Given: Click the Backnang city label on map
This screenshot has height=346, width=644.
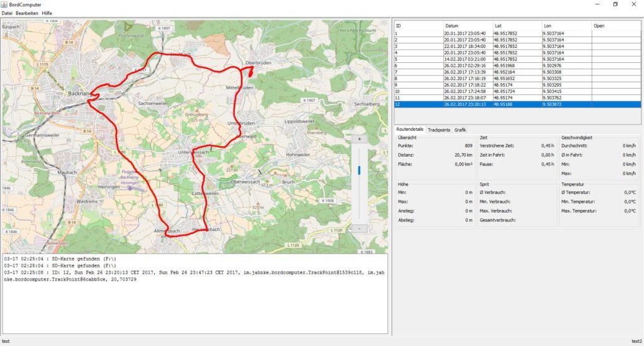Looking at the screenshot, I should click(79, 94).
